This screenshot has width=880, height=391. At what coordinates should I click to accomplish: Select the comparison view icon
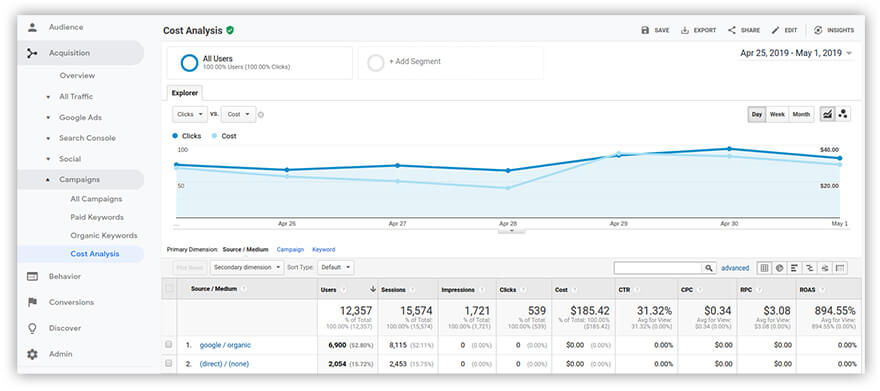pyautogui.click(x=810, y=268)
